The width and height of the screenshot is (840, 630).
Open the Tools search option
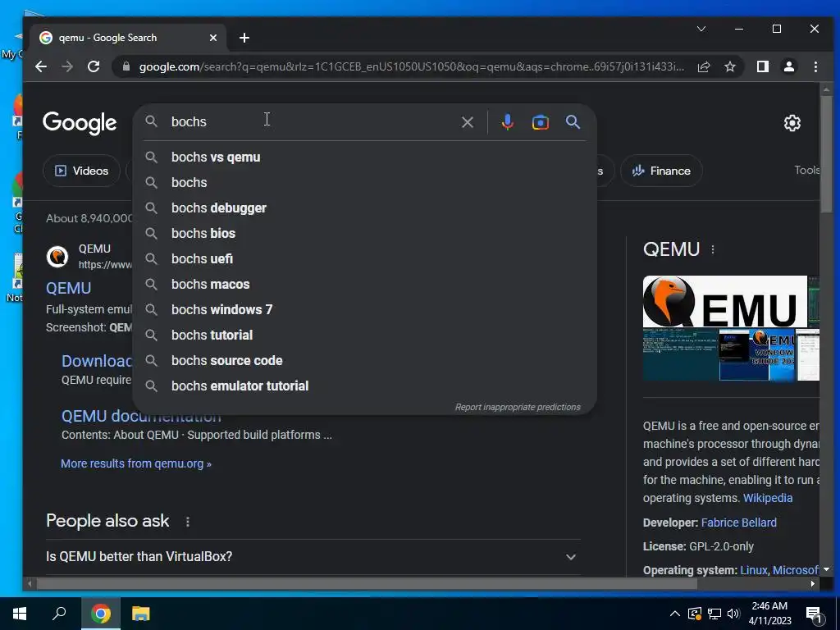pos(807,170)
